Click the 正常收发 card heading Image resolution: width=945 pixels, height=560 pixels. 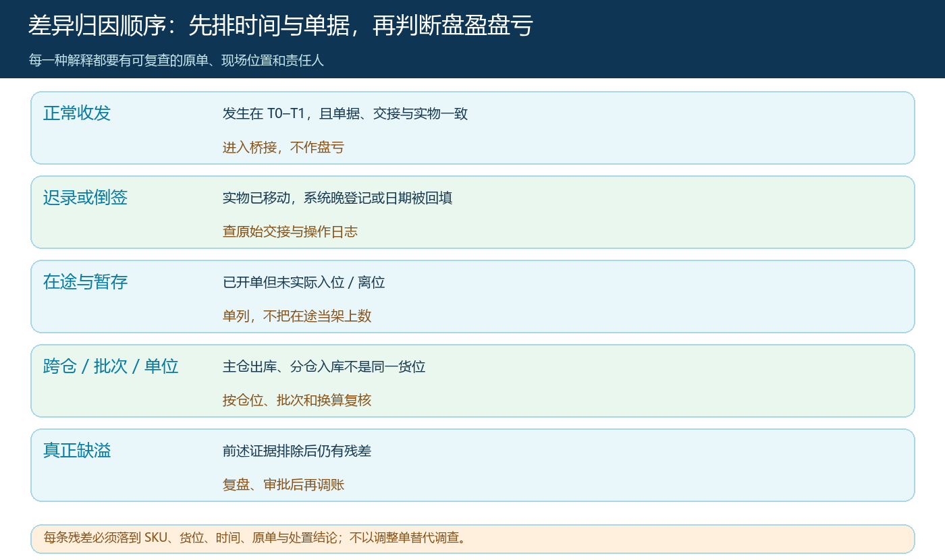tap(77, 113)
